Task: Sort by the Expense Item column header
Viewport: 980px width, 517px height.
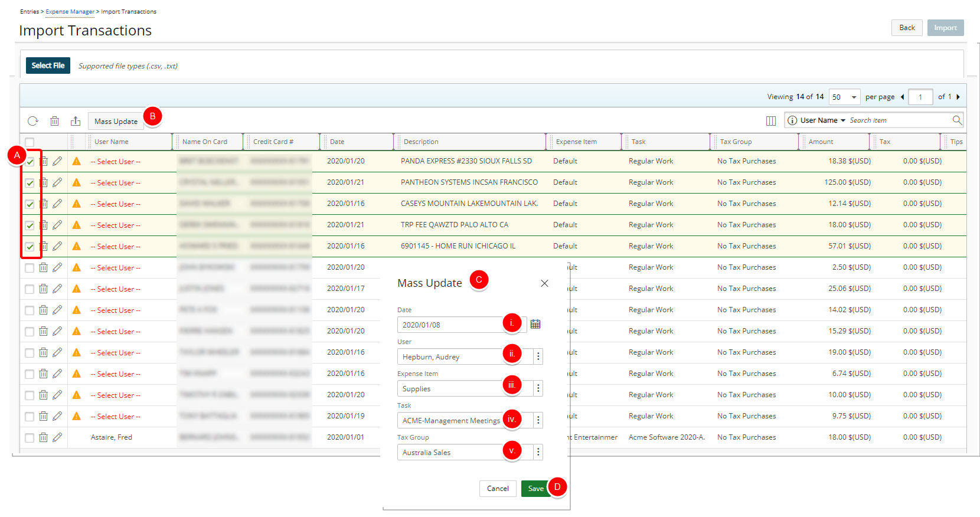Action: point(576,142)
